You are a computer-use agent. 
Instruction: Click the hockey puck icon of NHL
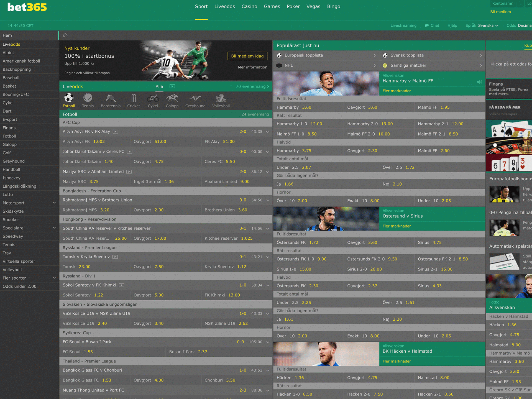click(x=279, y=66)
